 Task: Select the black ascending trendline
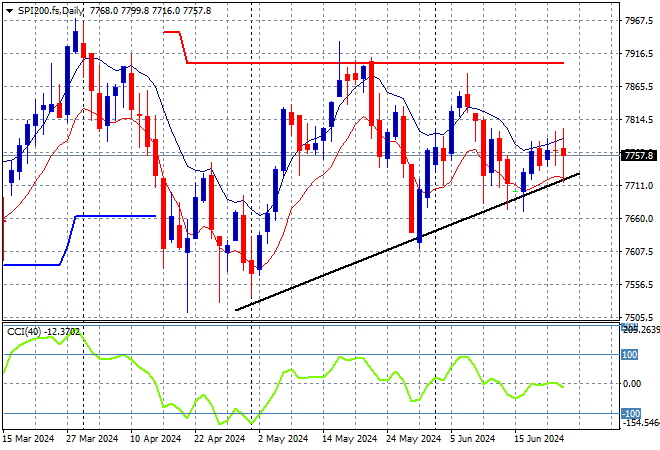[407, 242]
